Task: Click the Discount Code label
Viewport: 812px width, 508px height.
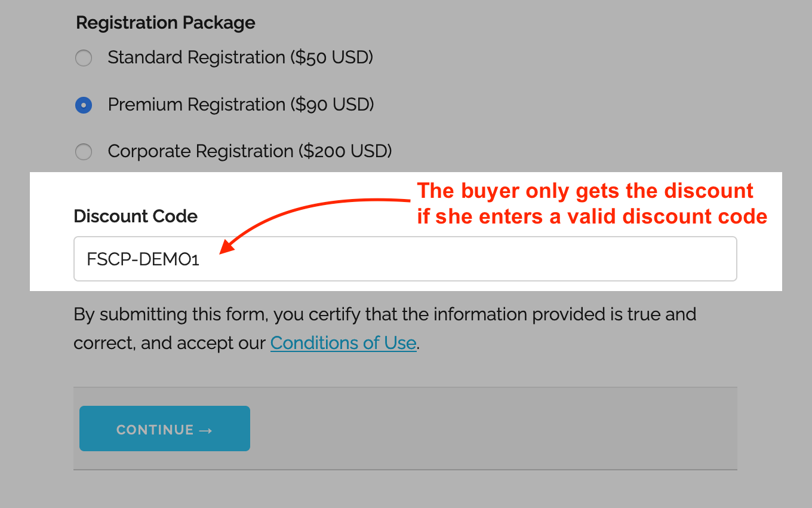Action: coord(135,216)
